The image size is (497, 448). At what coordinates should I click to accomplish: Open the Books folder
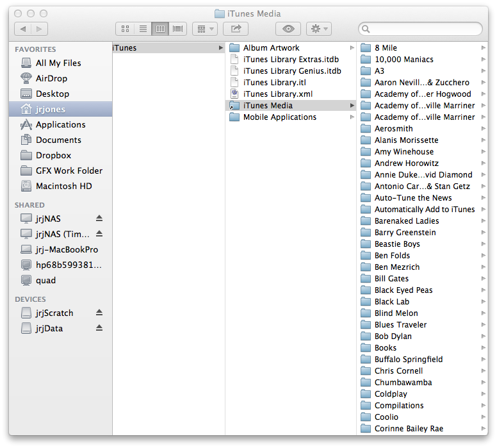(423, 348)
